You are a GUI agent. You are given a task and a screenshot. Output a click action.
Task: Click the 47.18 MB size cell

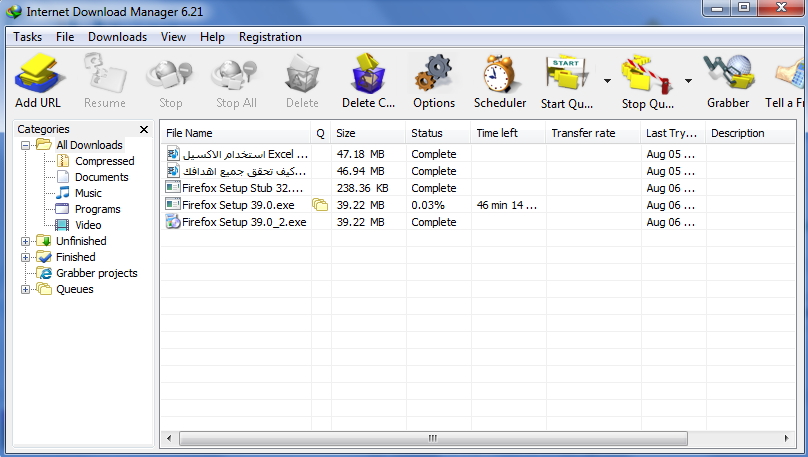point(368,154)
